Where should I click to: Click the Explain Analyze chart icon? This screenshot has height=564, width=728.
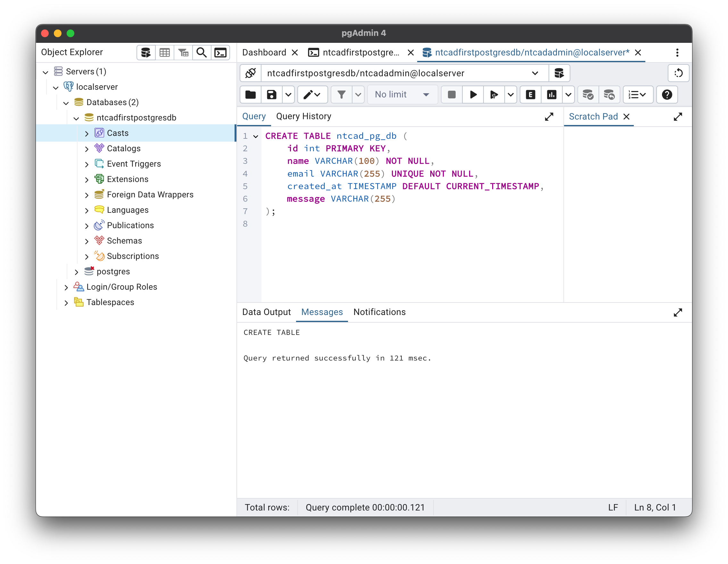(552, 95)
